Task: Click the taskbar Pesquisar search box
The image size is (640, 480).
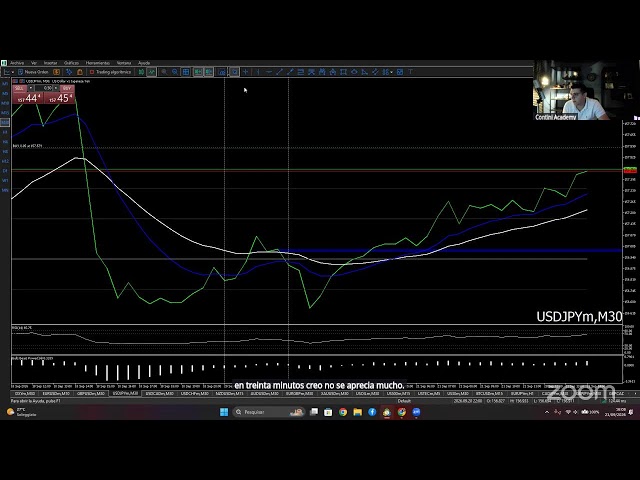Action: click(269, 412)
